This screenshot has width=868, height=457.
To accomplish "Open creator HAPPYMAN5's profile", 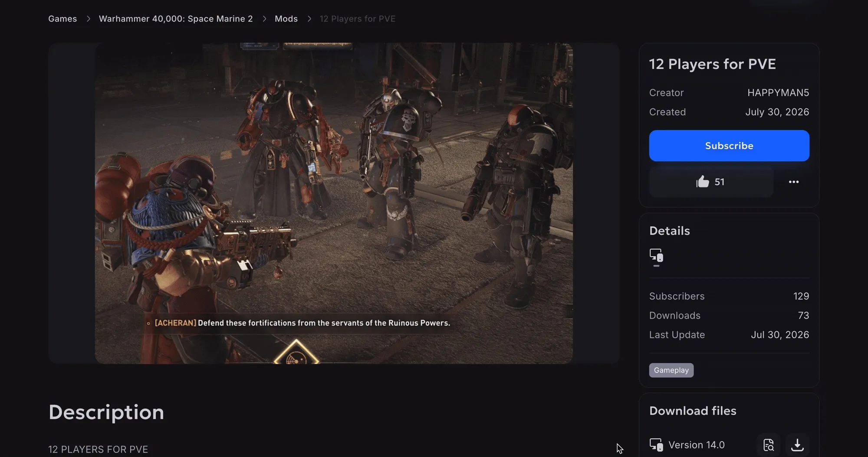I will [x=778, y=93].
